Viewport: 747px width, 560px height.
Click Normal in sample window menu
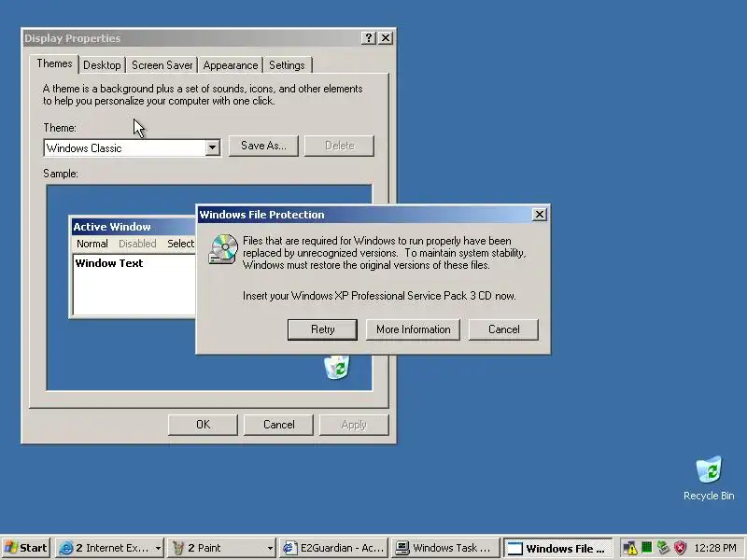coord(92,244)
